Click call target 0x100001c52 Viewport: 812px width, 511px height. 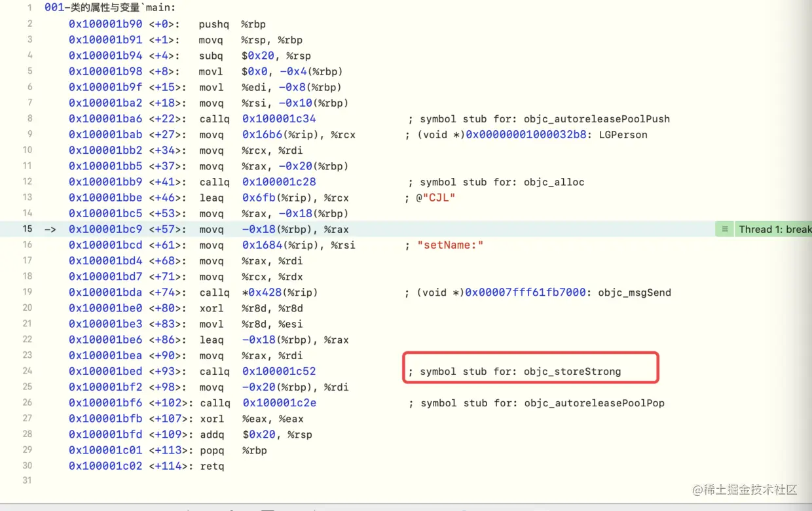coord(279,371)
